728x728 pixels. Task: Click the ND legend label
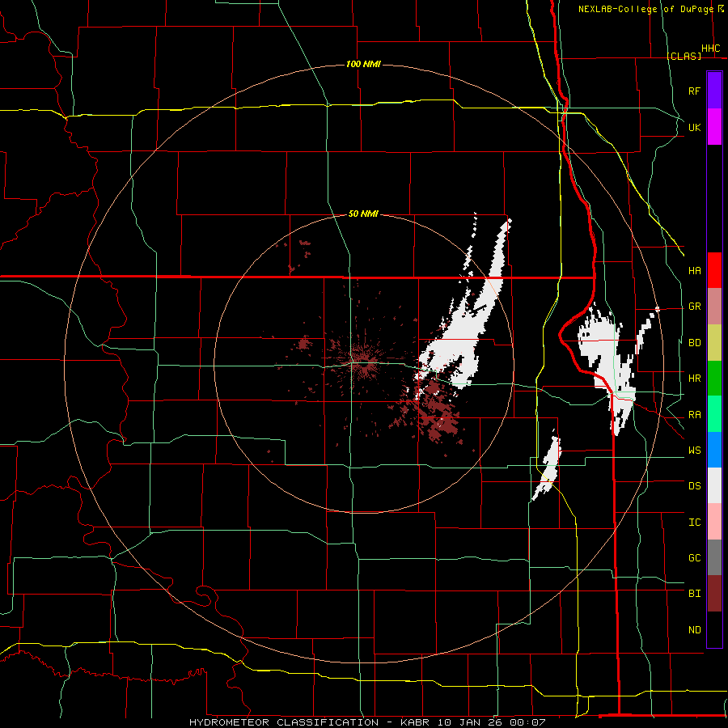point(694,630)
